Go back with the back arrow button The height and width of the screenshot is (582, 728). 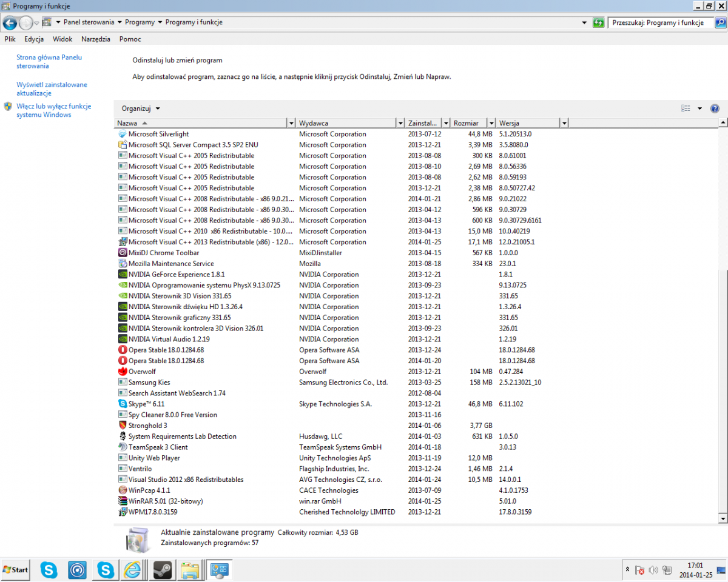[x=10, y=23]
